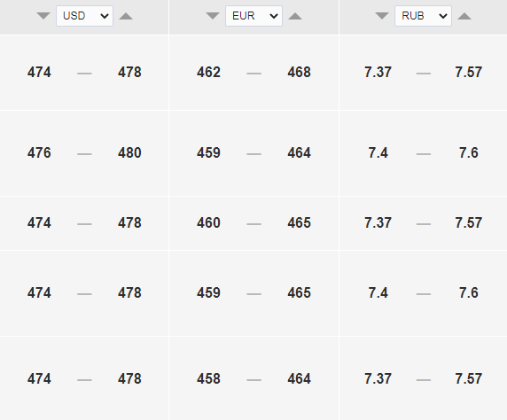This screenshot has height=420, width=507.
Task: Sort RUB column ascending with up arrow
Action: (464, 16)
